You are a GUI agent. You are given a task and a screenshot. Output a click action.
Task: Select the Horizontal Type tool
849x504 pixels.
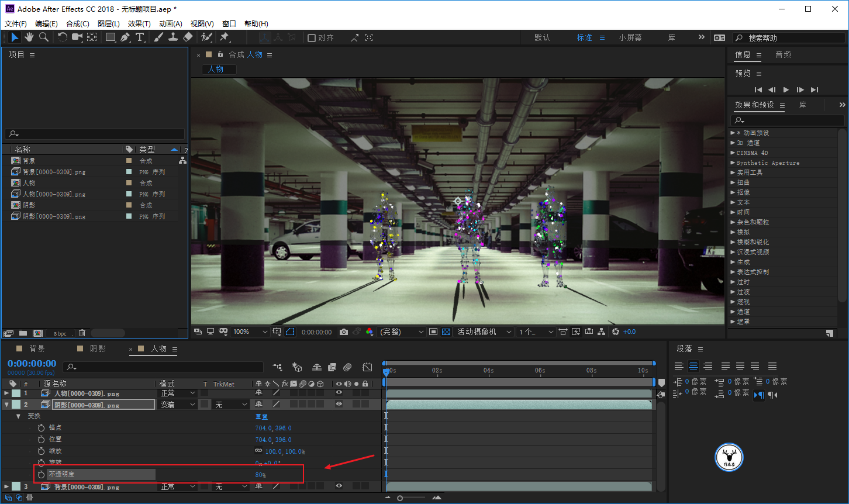tap(140, 37)
